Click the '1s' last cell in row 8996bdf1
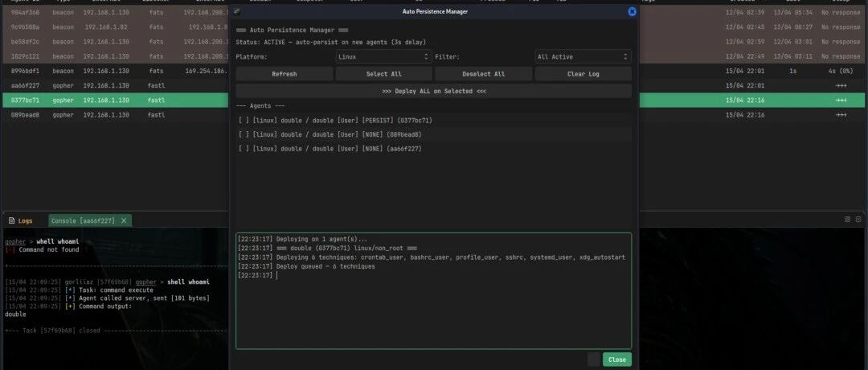The width and height of the screenshot is (868, 370). click(793, 71)
